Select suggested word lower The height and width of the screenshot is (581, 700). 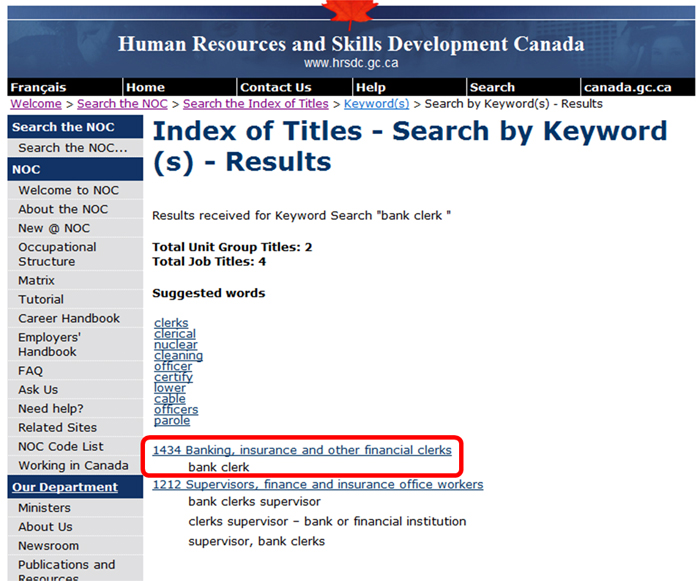(x=170, y=388)
